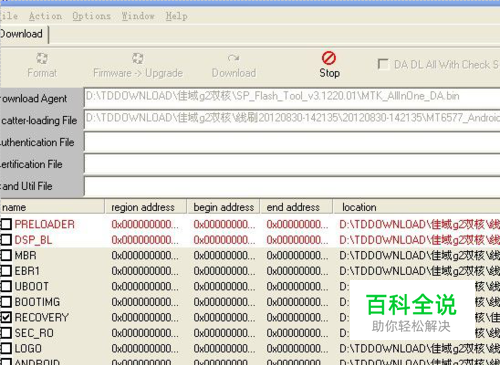Viewport: 500px width, 365px height.
Task: Click the PRELOADER region address value
Action: point(145,224)
